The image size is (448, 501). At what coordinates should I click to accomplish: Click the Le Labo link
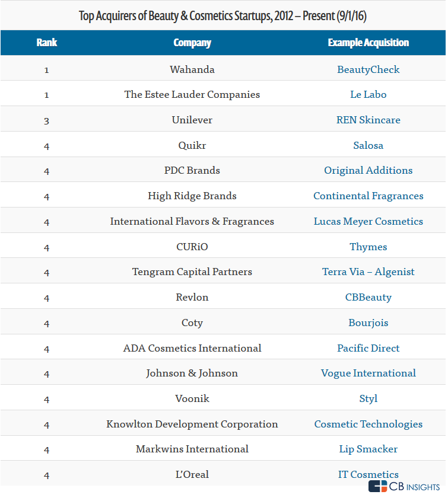(x=368, y=94)
